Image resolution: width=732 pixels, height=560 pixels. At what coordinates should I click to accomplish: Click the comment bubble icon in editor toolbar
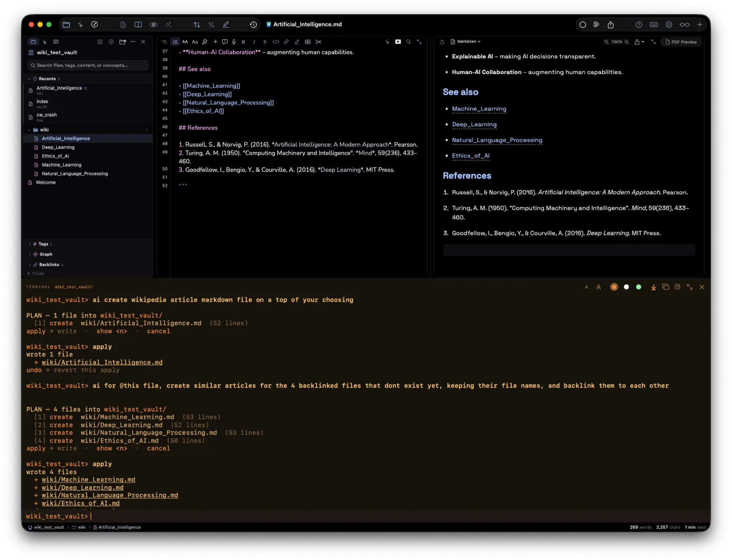[x=224, y=42]
